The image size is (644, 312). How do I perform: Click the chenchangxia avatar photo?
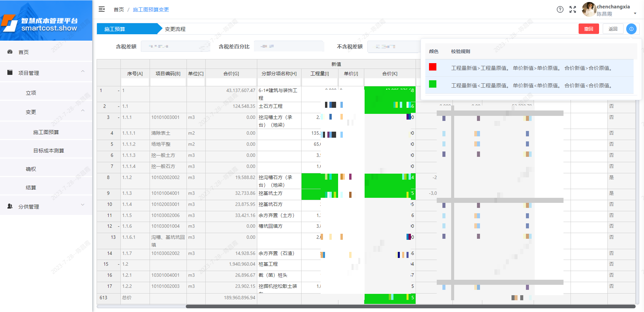pos(589,9)
